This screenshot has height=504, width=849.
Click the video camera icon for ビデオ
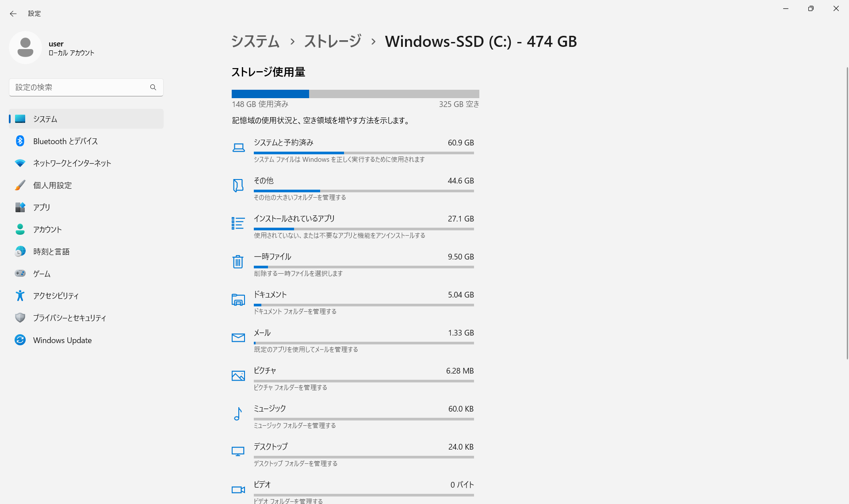[x=238, y=490]
